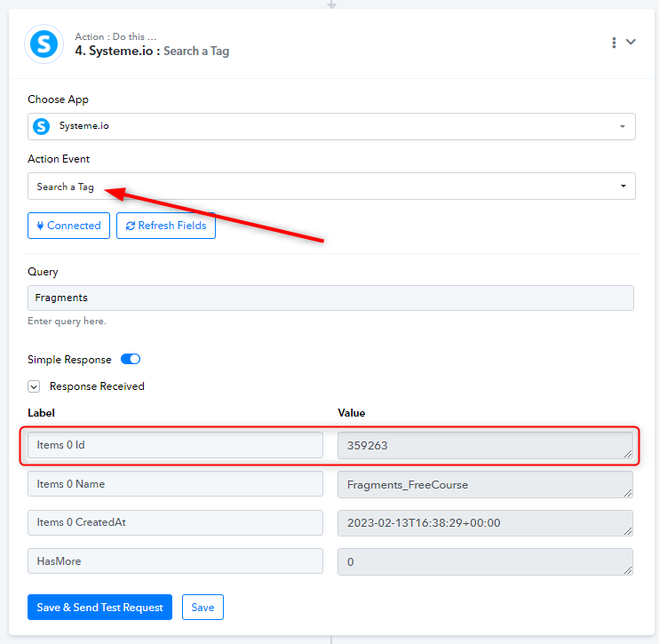The image size is (659, 644).
Task: Click the small Systeme.io icon in Choose App
Action: tap(42, 126)
